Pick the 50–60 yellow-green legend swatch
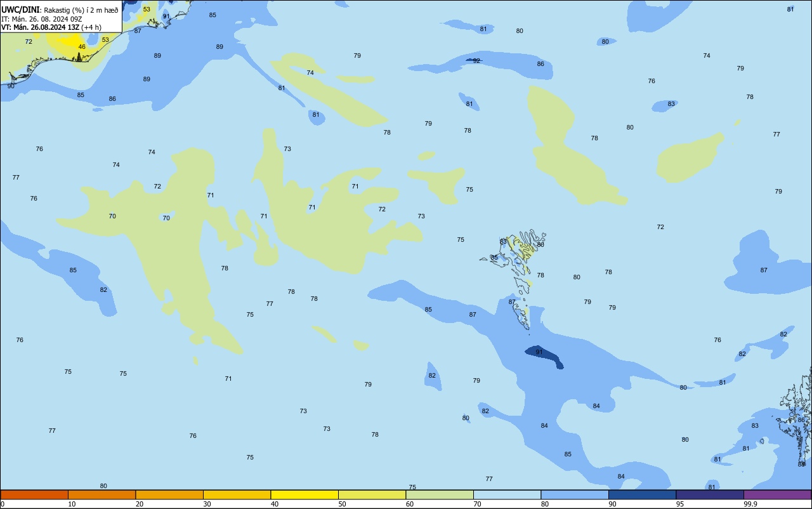 tap(372, 494)
